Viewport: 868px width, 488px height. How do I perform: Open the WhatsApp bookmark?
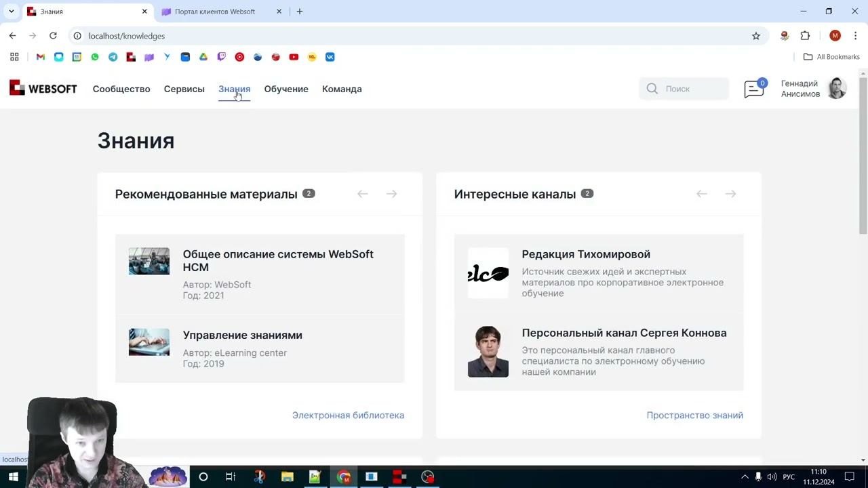(95, 57)
